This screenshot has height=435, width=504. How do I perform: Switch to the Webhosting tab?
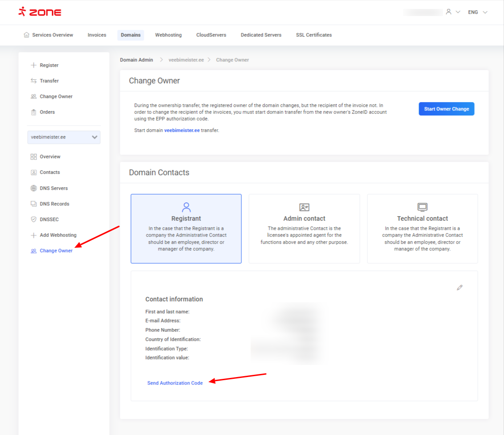pyautogui.click(x=168, y=35)
